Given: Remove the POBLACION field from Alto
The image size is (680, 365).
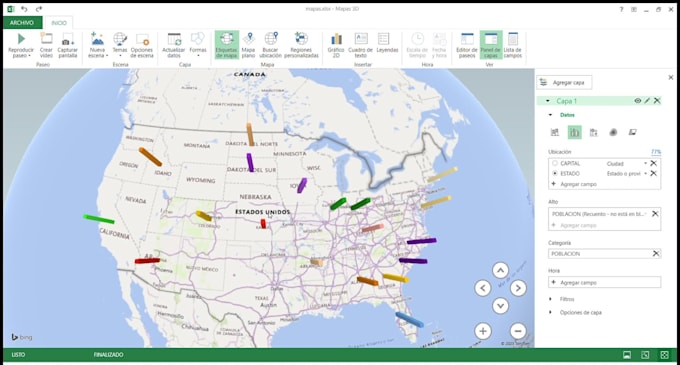Looking at the screenshot, I should click(655, 214).
